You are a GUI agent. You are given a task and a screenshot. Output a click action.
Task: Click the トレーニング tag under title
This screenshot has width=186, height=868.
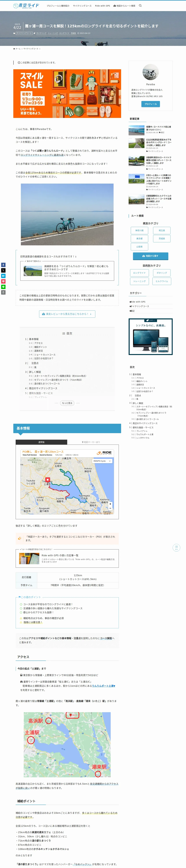pos(53,33)
